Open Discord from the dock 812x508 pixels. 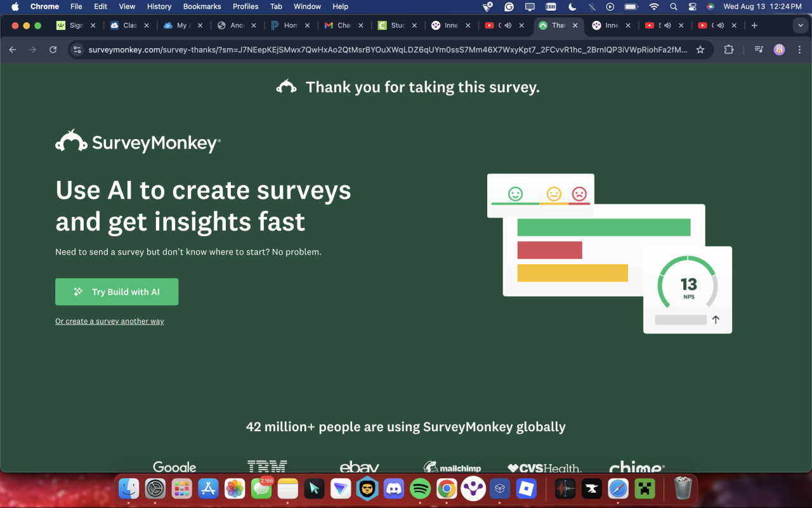[393, 488]
